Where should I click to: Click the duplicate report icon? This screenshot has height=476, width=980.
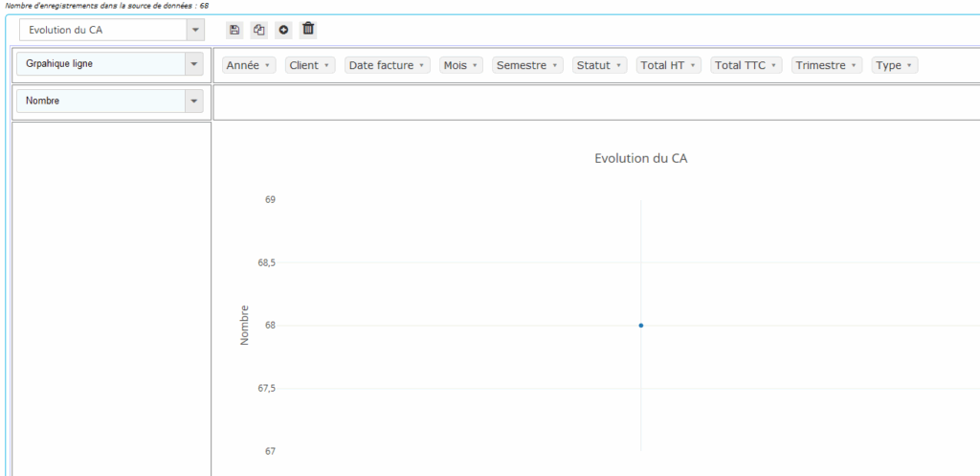(258, 30)
